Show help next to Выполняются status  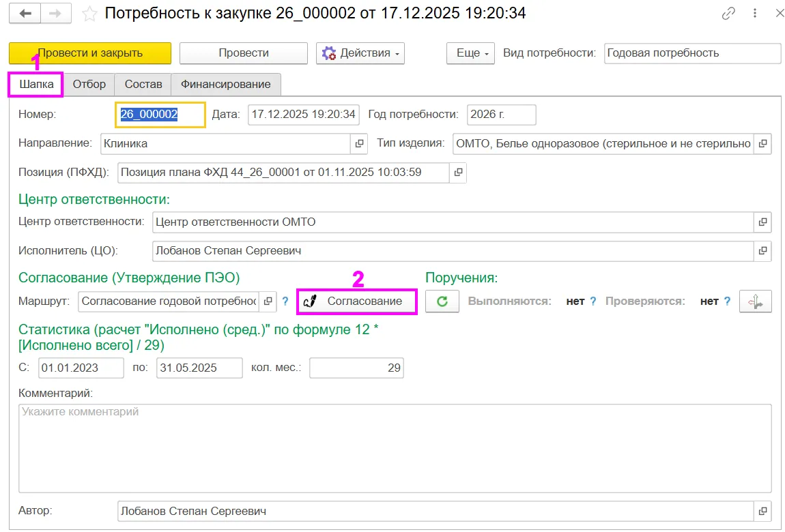point(593,301)
